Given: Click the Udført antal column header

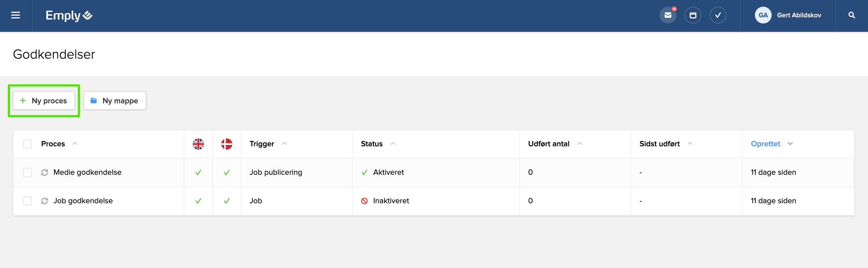Looking at the screenshot, I should pos(548,144).
